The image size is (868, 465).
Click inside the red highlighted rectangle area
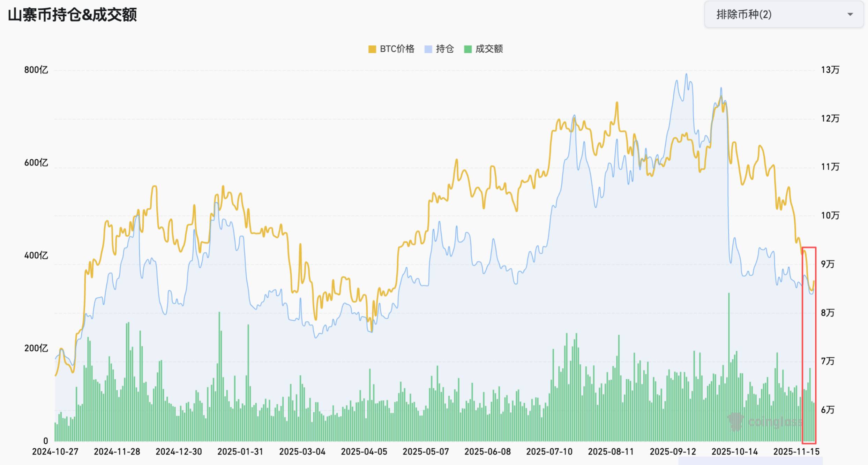point(809,345)
